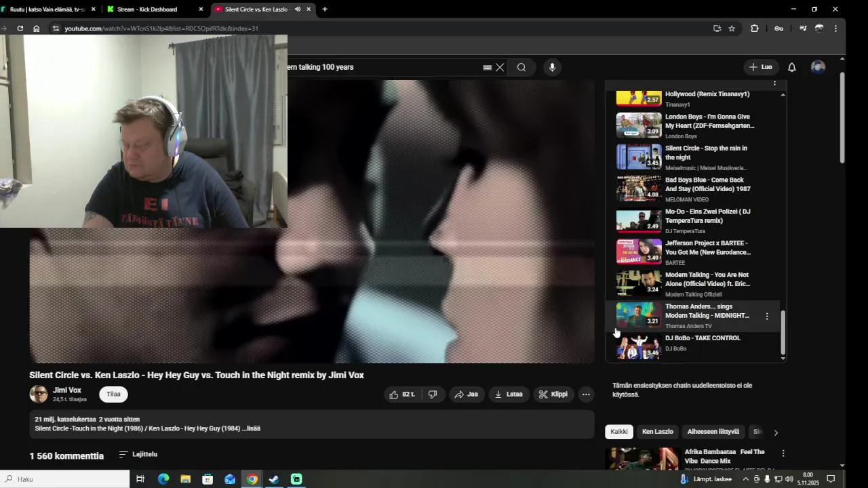Click the like thumbs-up icon showing 82 t.

(393, 394)
